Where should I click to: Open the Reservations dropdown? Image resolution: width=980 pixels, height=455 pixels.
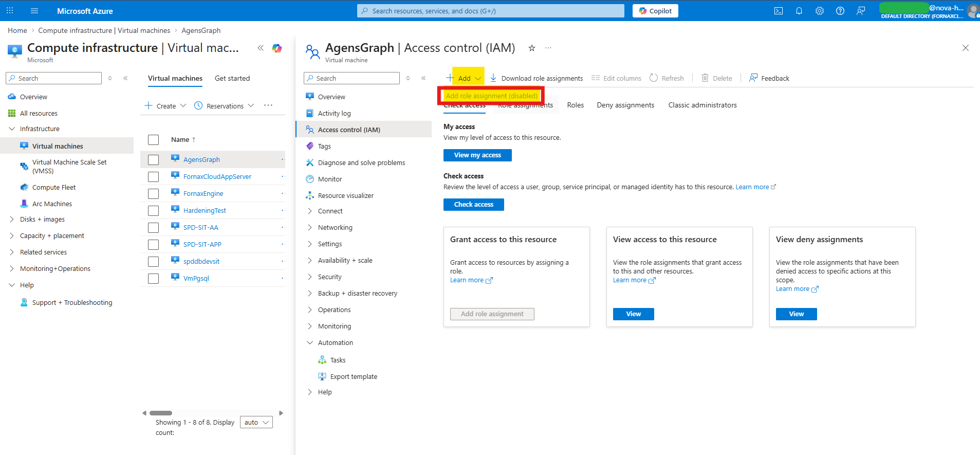[x=225, y=106]
